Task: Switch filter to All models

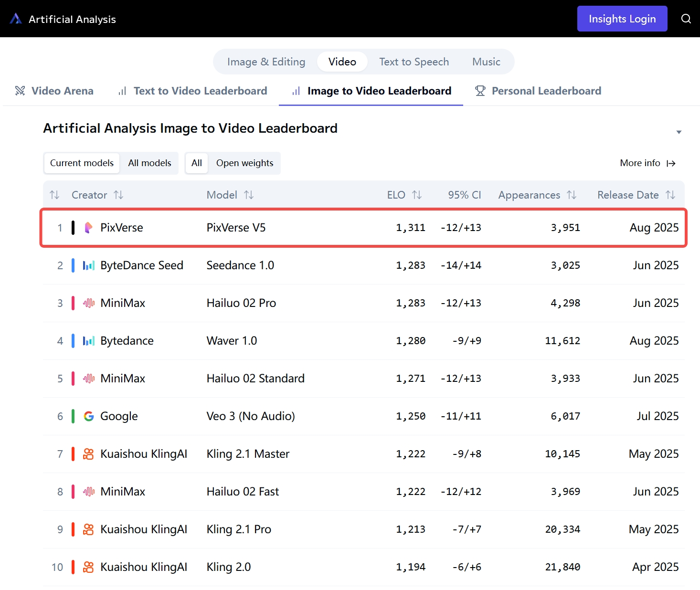Action: coord(149,163)
